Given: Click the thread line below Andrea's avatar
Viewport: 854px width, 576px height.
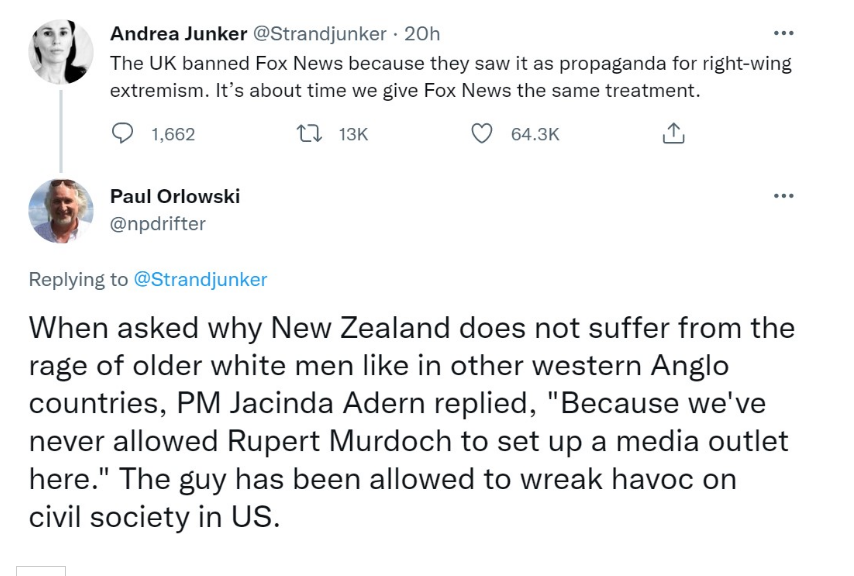Looking at the screenshot, I should pos(62,130).
